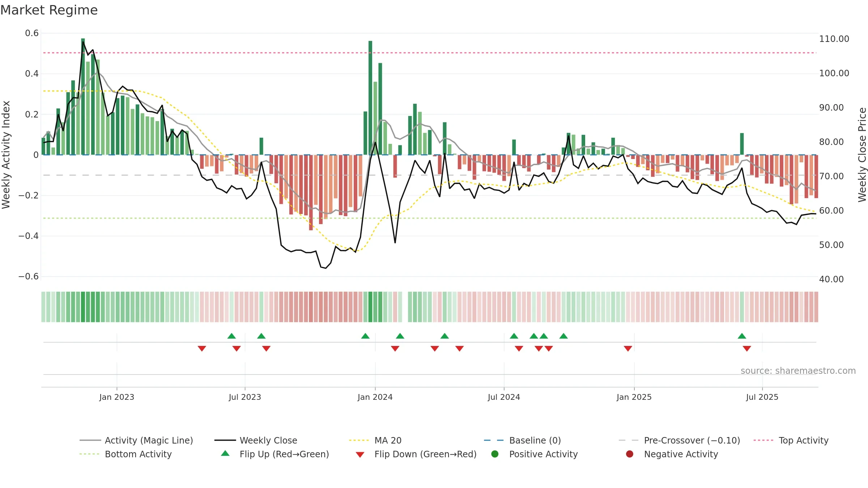Click the Jul 2024 x-axis label
Image resolution: width=868 pixels, height=488 pixels.
pos(504,397)
